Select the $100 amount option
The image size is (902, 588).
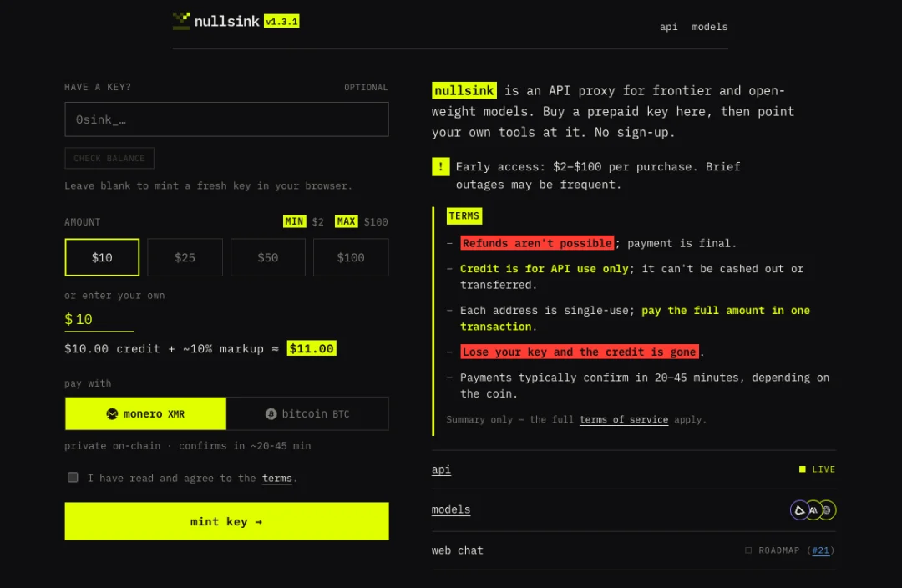(x=351, y=257)
